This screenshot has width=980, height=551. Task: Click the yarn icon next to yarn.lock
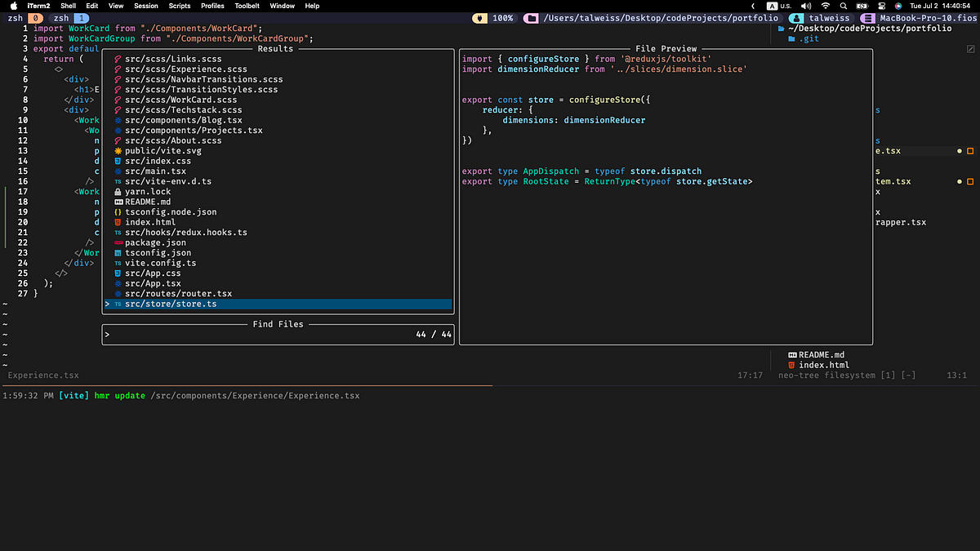pos(117,191)
